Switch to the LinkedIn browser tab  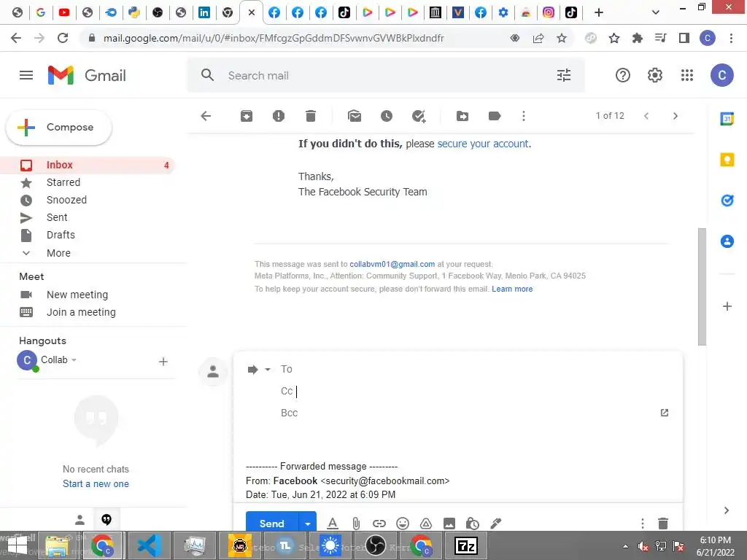(x=204, y=12)
